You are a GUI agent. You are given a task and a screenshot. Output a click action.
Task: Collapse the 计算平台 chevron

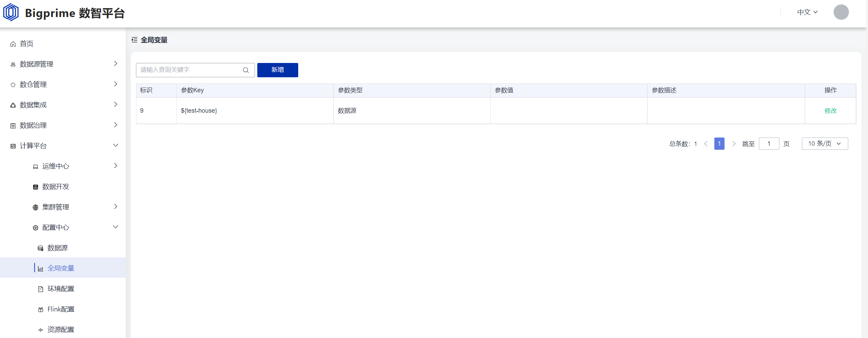[116, 145]
